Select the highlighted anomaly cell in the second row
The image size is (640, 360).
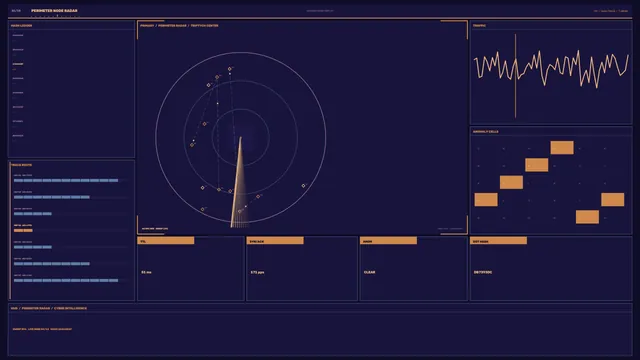(x=537, y=165)
